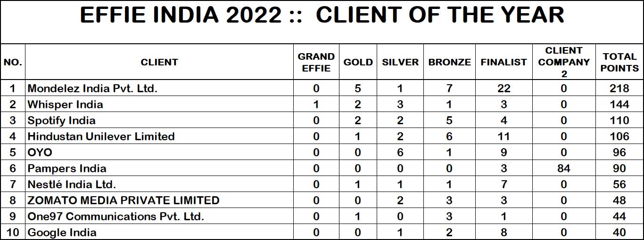Click the Hindustan Unilever Limited cell
Viewport: 644px width, 240px height.
101,136
